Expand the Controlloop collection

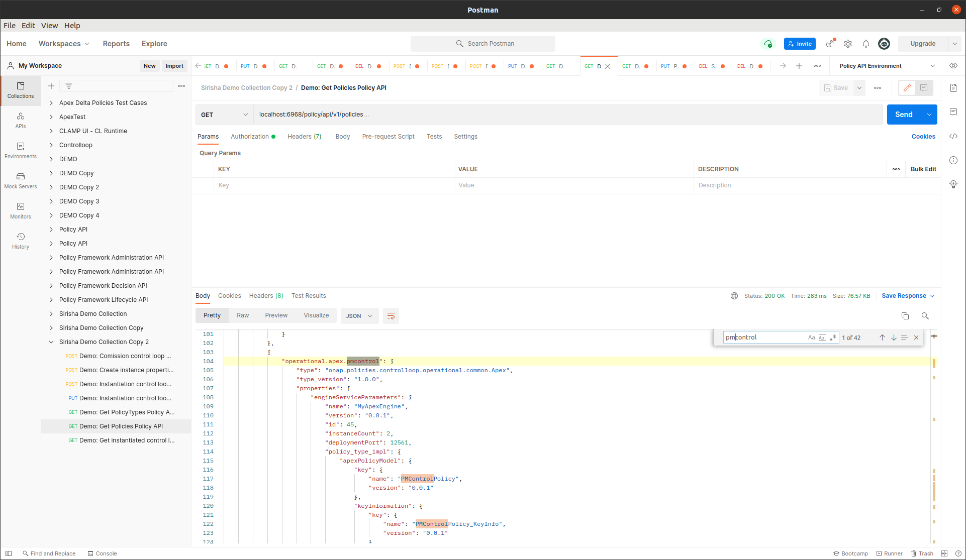(51, 145)
